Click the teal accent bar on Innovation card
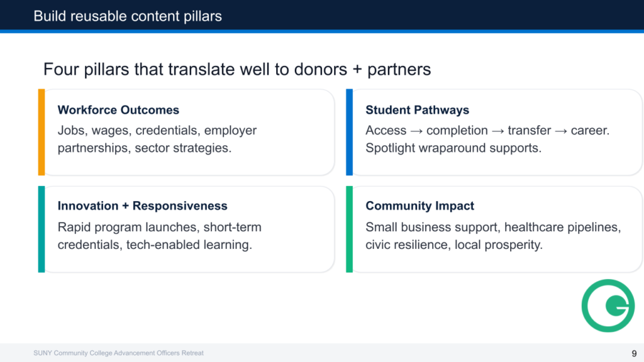The width and height of the screenshot is (644, 362). point(42,229)
